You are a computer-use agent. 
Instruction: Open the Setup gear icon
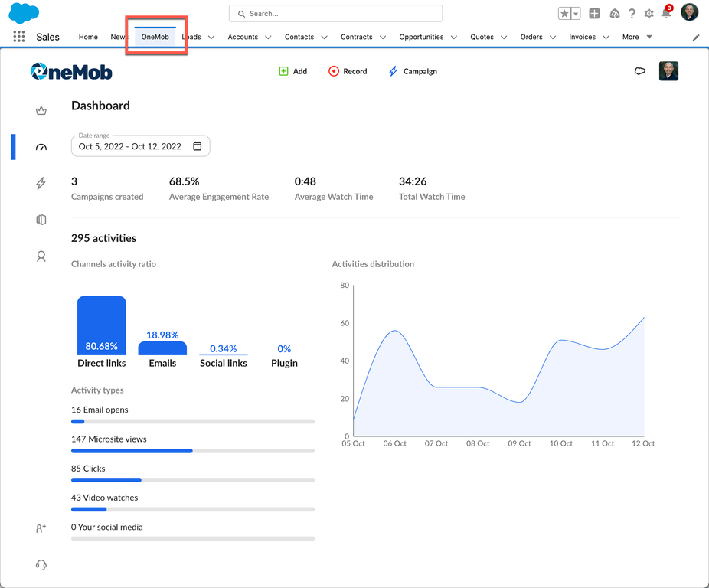[649, 14]
